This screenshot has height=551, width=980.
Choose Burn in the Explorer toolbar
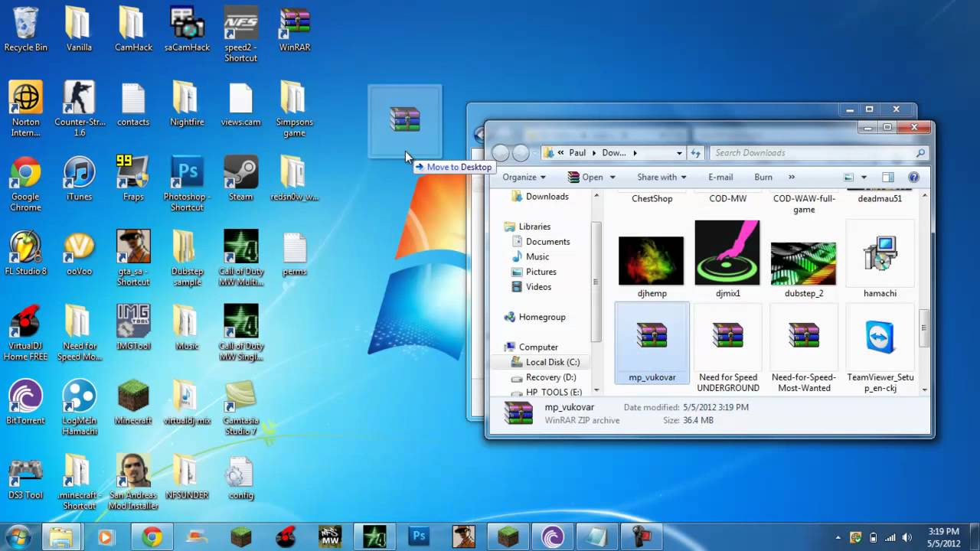click(x=763, y=177)
